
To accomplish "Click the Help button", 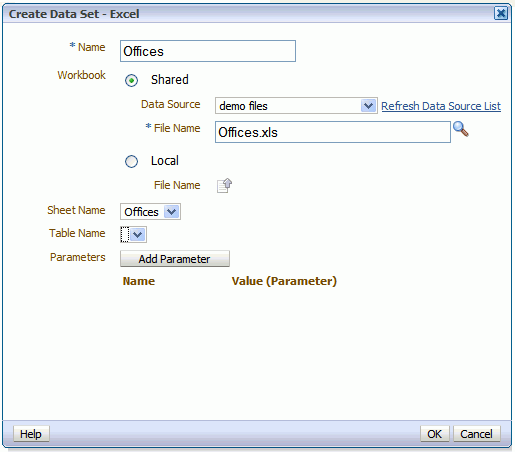I will click(31, 434).
